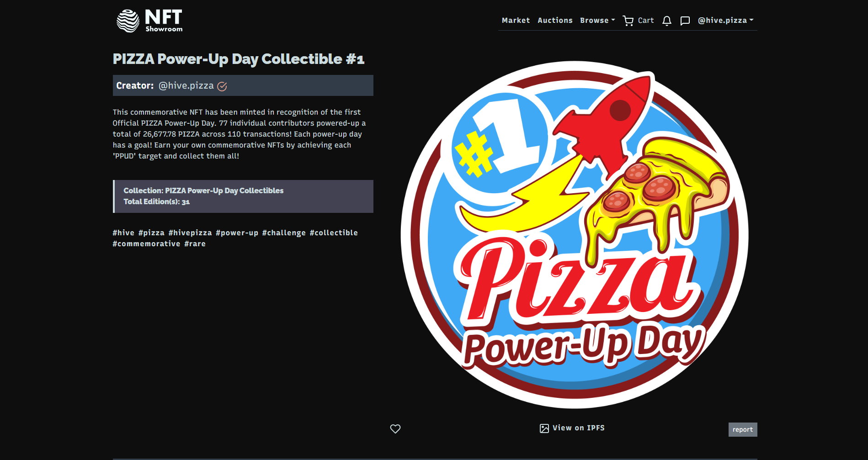Go to the Auctions page
The image size is (868, 460).
click(555, 21)
